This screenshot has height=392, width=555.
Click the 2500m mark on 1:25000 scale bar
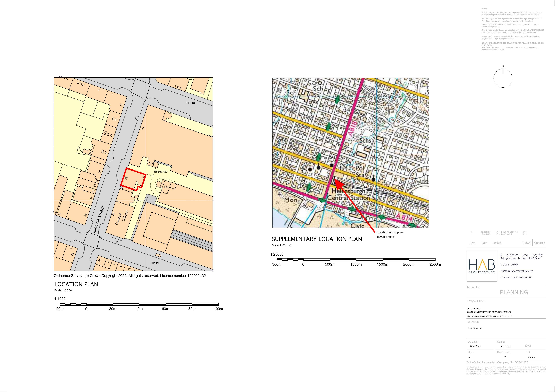[x=435, y=264]
